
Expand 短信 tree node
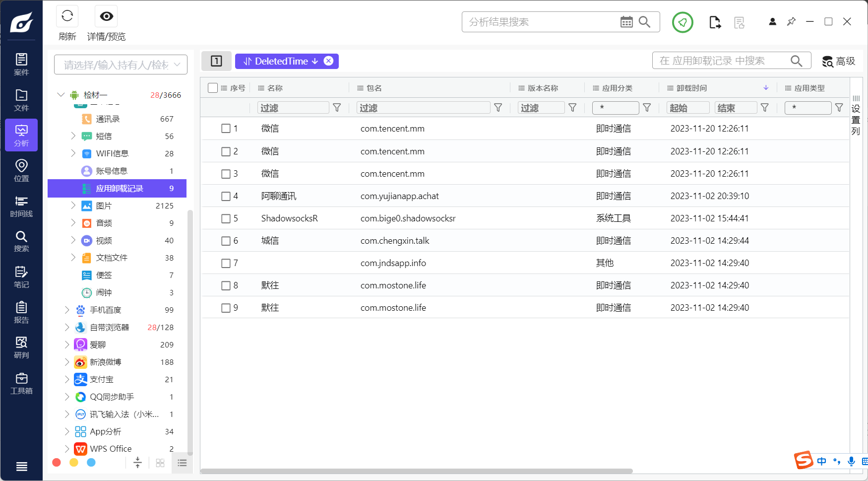[x=73, y=136]
